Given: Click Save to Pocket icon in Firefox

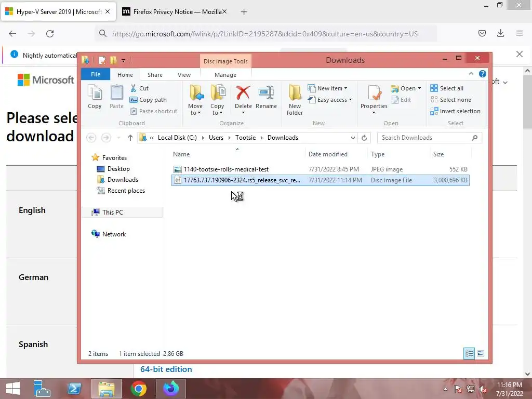Looking at the screenshot, I should pyautogui.click(x=482, y=33).
